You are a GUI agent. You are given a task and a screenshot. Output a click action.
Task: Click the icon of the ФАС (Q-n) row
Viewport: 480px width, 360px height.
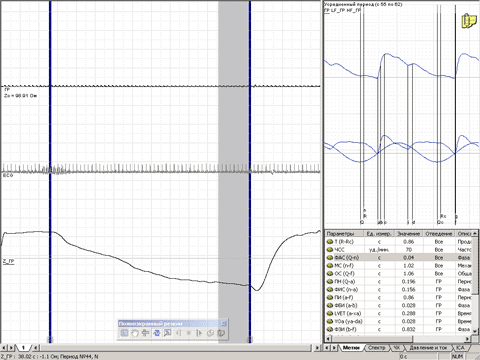(x=330, y=258)
